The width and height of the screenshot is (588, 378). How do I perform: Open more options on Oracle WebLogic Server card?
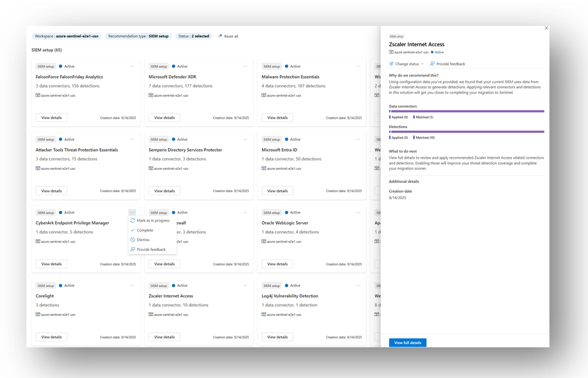click(358, 212)
